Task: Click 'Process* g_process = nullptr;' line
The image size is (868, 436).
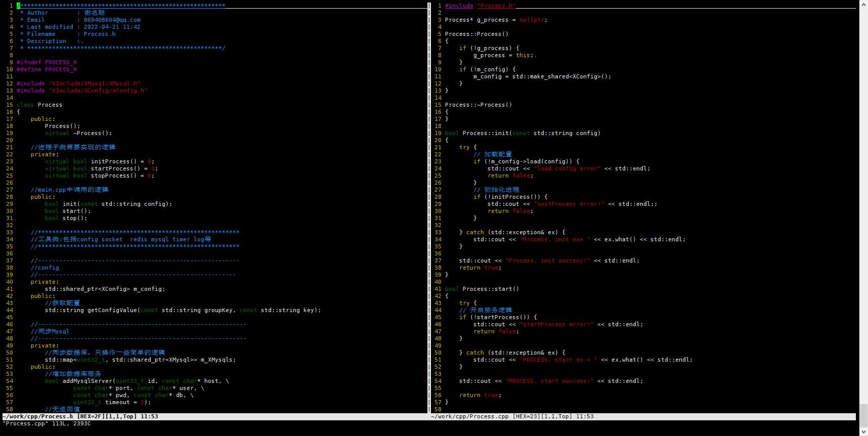Action: pyautogui.click(x=496, y=20)
